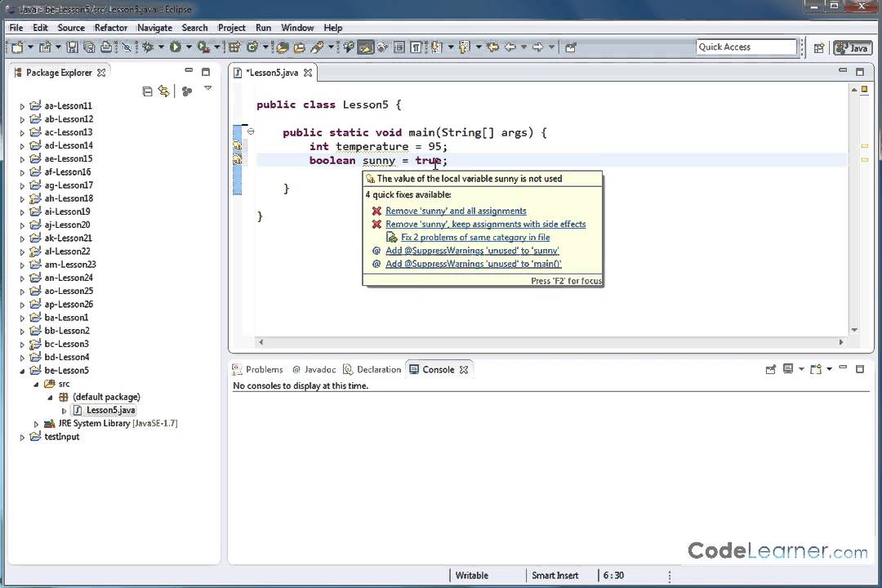
Task: Click the editor vertical scrollbar down arrow
Action: point(854,330)
